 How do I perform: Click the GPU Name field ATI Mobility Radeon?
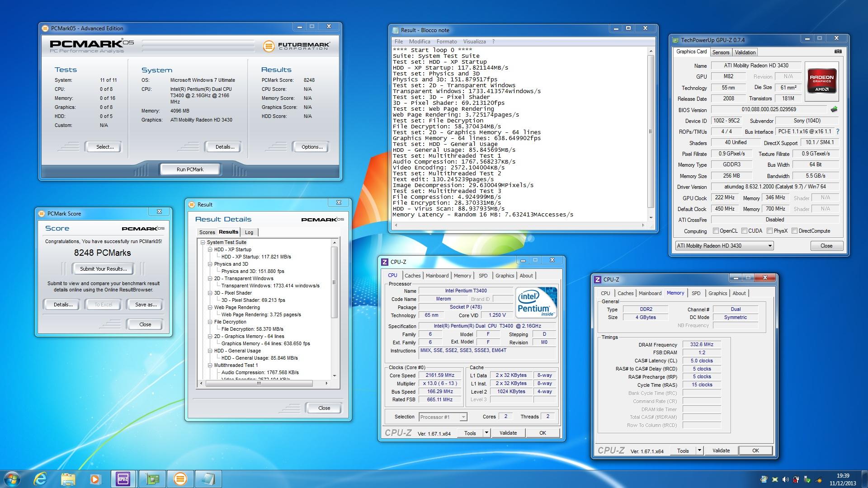(x=756, y=66)
